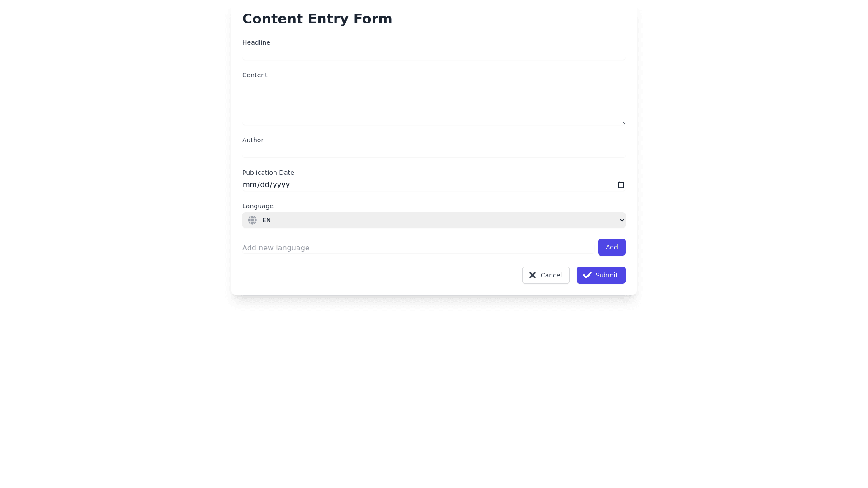Select the year segment of Publication Date
This screenshot has height=488, width=868.
click(281, 185)
